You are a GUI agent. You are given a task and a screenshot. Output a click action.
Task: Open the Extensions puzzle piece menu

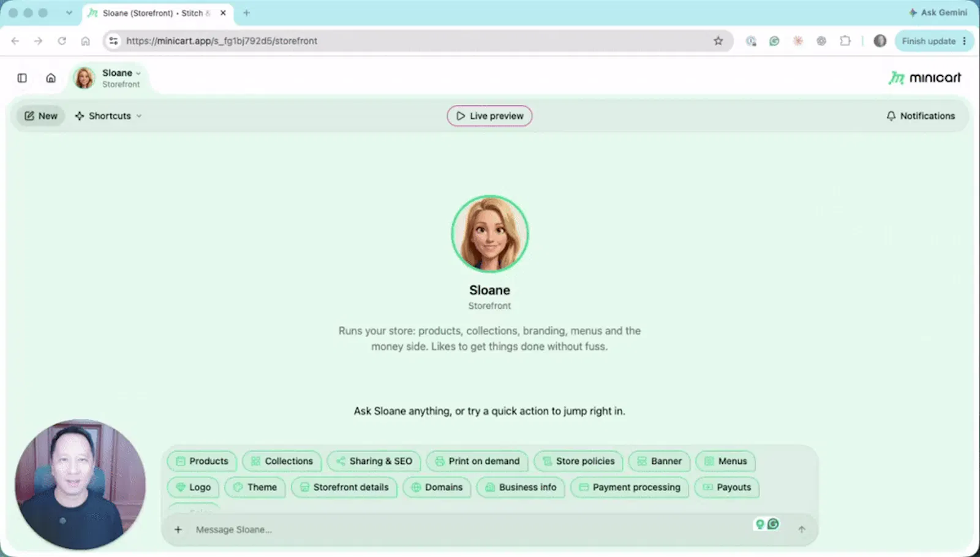(845, 41)
